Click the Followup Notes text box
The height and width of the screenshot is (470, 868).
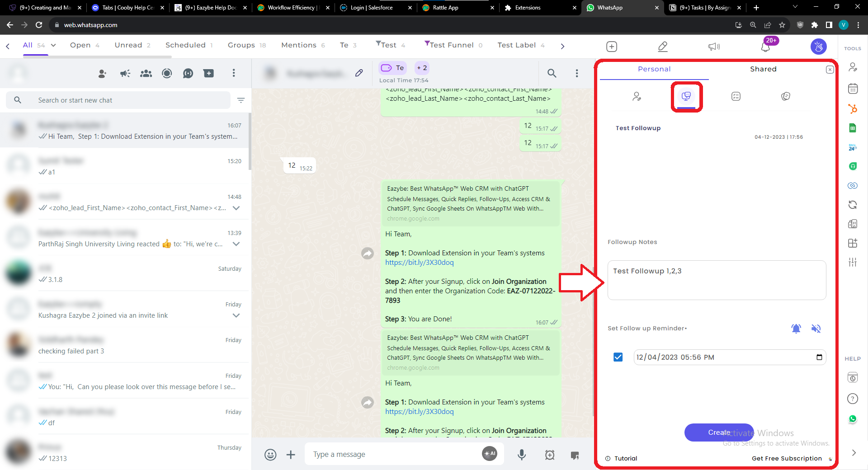click(x=717, y=280)
